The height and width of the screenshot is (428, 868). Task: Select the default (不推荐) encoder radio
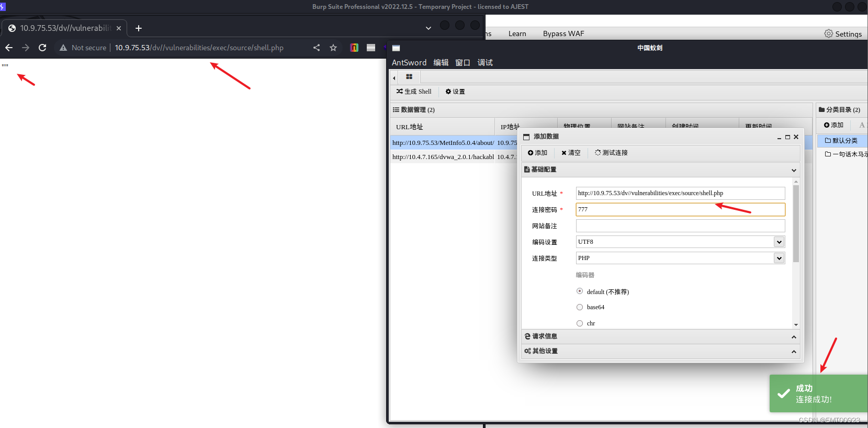tap(580, 291)
